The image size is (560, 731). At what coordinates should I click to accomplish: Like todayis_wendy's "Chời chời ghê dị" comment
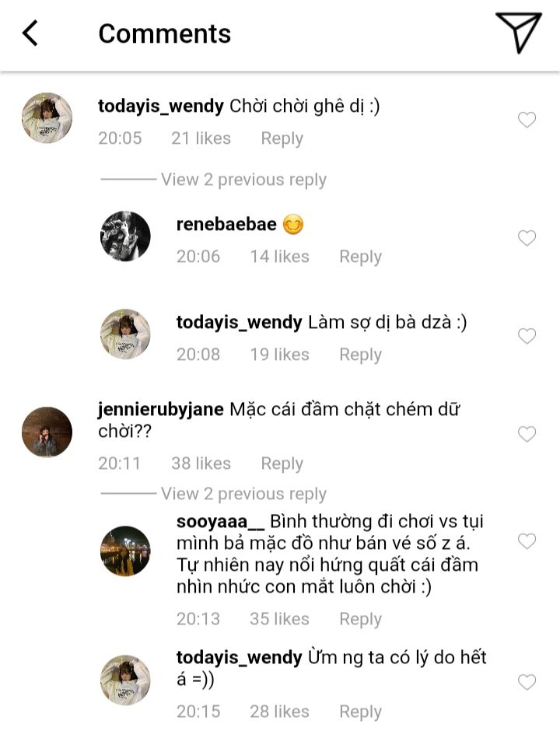click(x=527, y=120)
